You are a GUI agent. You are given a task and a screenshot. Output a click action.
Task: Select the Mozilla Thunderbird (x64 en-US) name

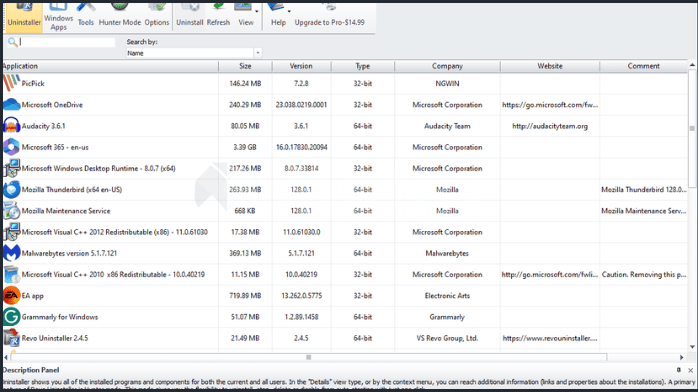pos(72,190)
